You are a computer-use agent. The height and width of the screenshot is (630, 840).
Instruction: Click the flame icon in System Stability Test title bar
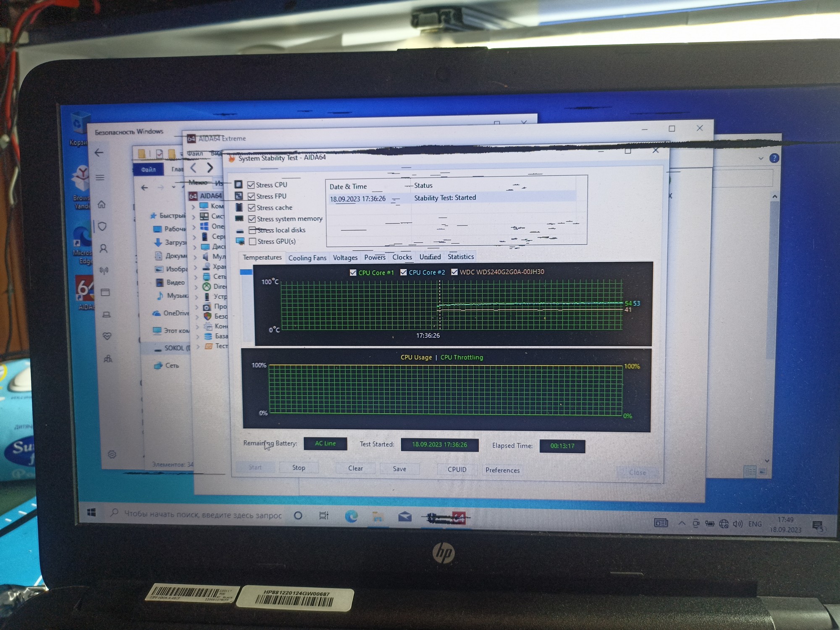231,158
